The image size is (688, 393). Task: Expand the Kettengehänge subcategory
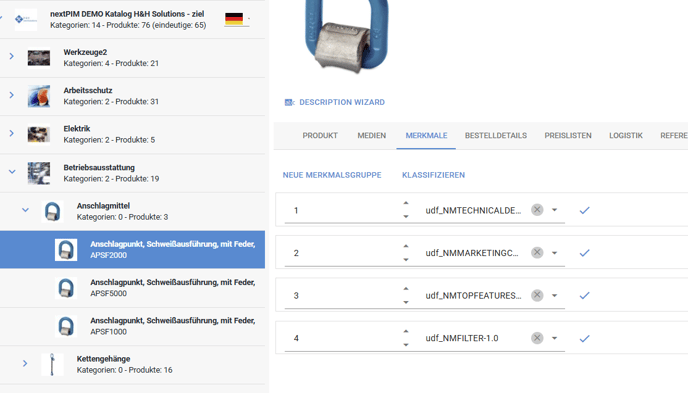25,363
